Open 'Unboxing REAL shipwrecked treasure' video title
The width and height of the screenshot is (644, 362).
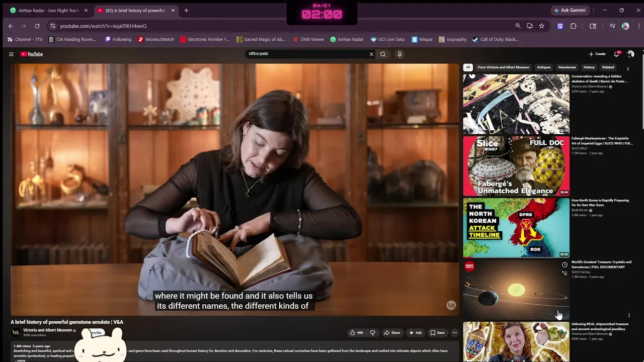point(600,326)
